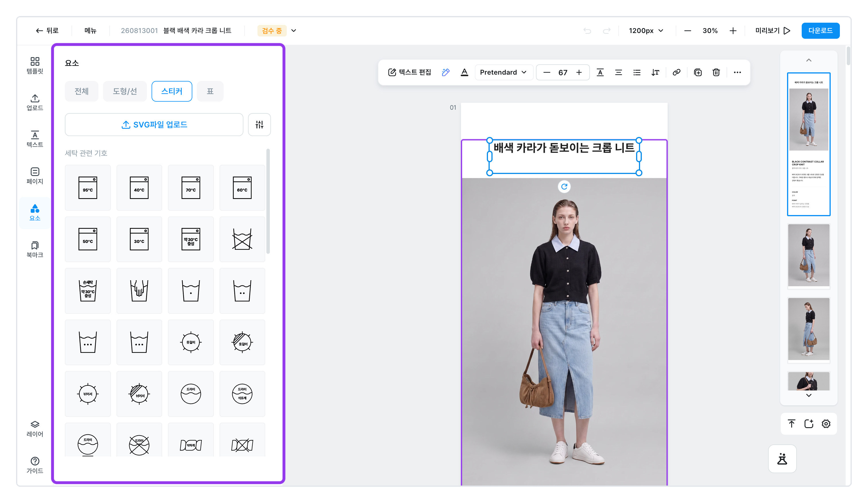
Task: Open the 업로드 sidebar panel
Action: pos(35,102)
